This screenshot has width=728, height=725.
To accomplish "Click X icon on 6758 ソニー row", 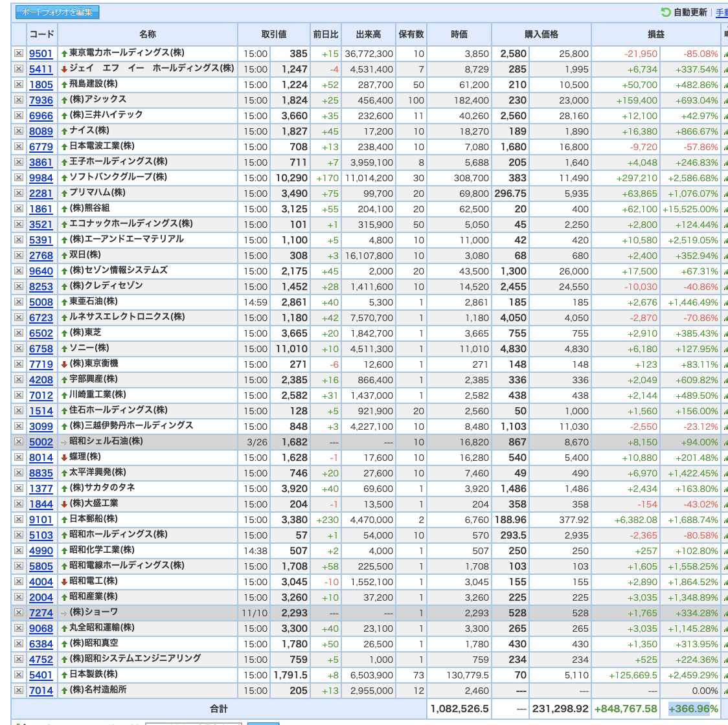I will (19, 348).
